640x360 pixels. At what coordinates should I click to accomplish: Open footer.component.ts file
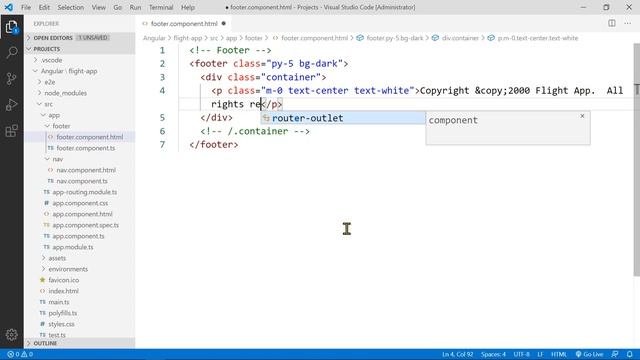click(80, 148)
